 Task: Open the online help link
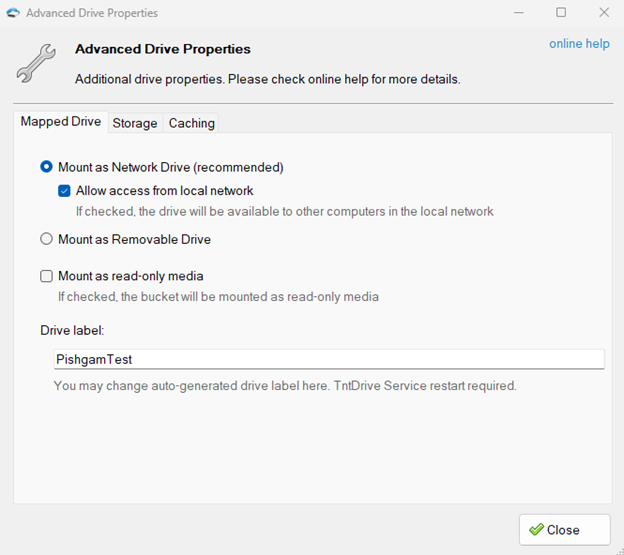[x=579, y=43]
